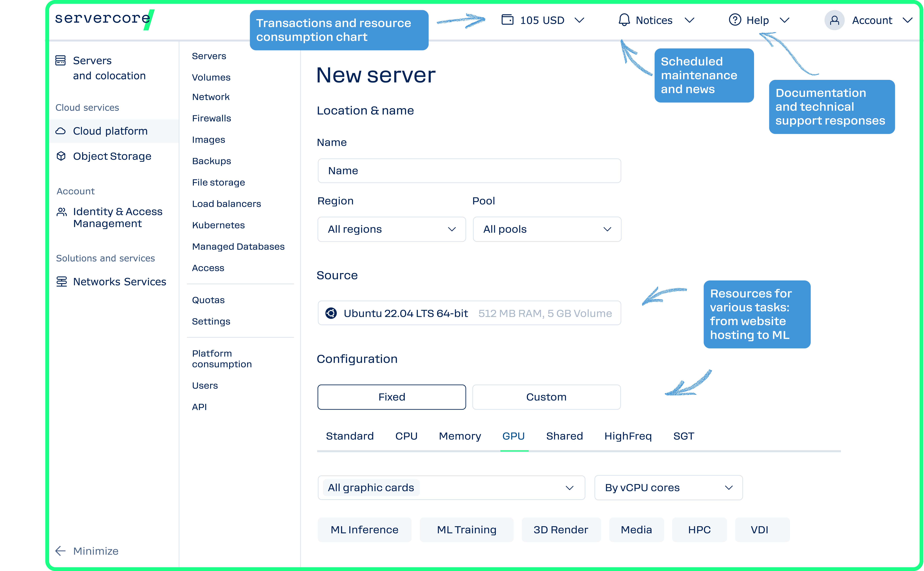Click the Object Storage cube icon
This screenshot has width=924, height=571.
click(61, 156)
